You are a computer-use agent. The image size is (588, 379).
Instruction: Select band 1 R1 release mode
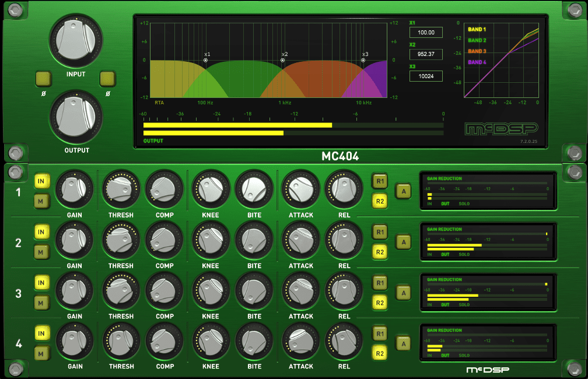380,181
